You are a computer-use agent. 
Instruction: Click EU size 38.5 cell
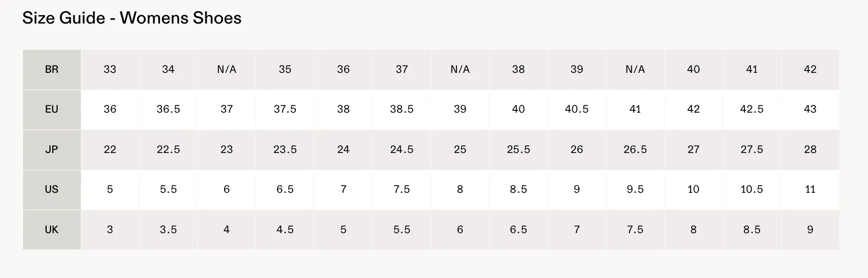[x=402, y=109]
